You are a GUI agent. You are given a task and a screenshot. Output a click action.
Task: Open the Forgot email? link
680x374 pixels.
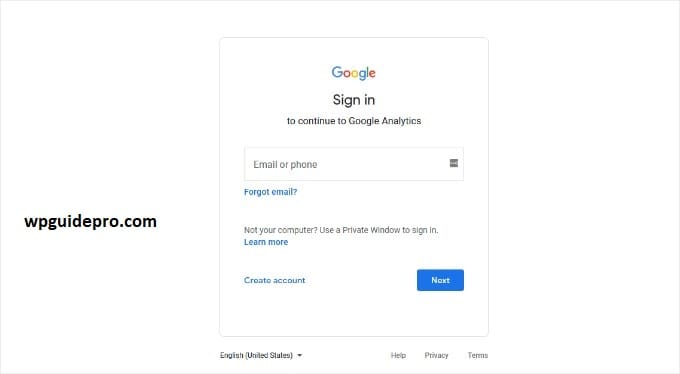(x=271, y=192)
